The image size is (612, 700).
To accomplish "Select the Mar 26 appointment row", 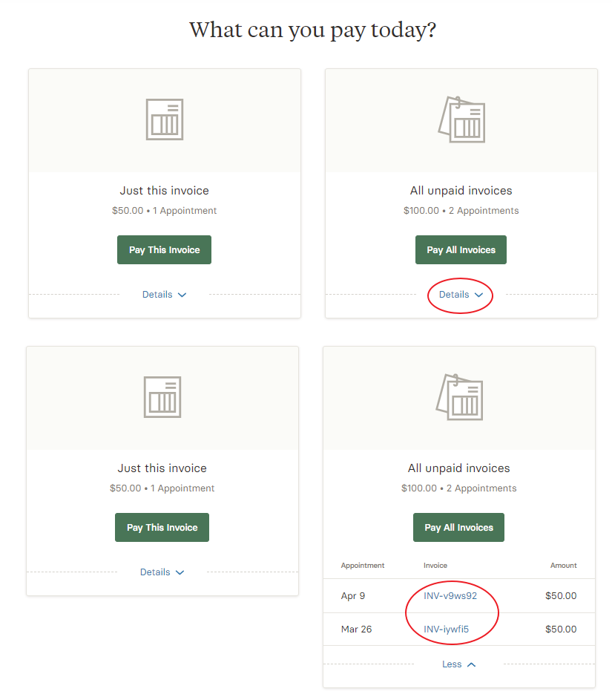I will click(459, 629).
